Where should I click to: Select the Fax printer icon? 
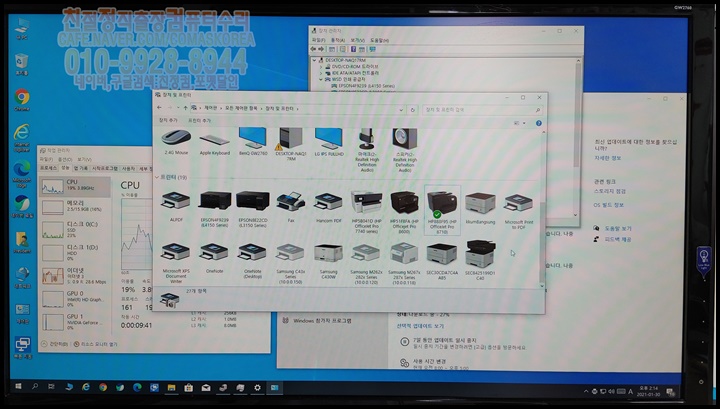[291, 207]
